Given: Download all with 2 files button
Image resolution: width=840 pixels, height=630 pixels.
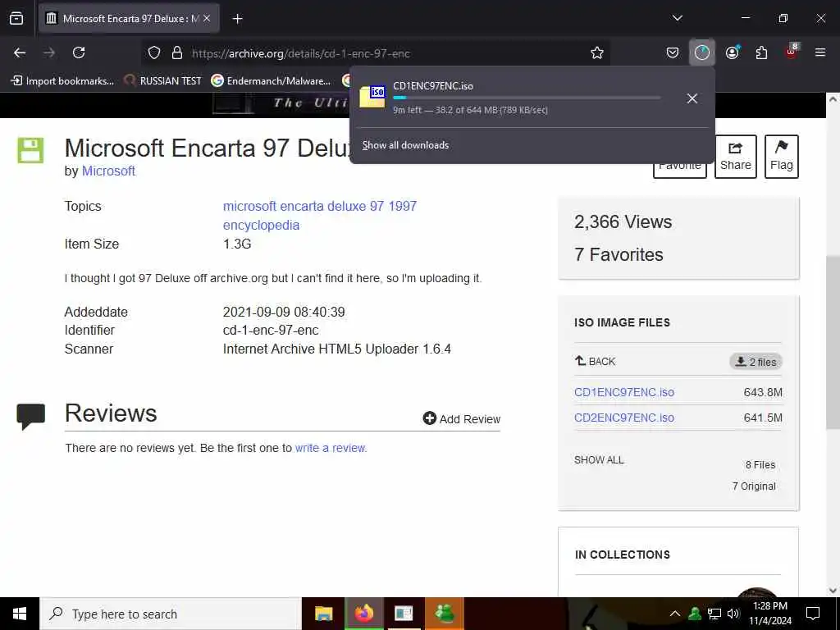Looking at the screenshot, I should tap(756, 362).
